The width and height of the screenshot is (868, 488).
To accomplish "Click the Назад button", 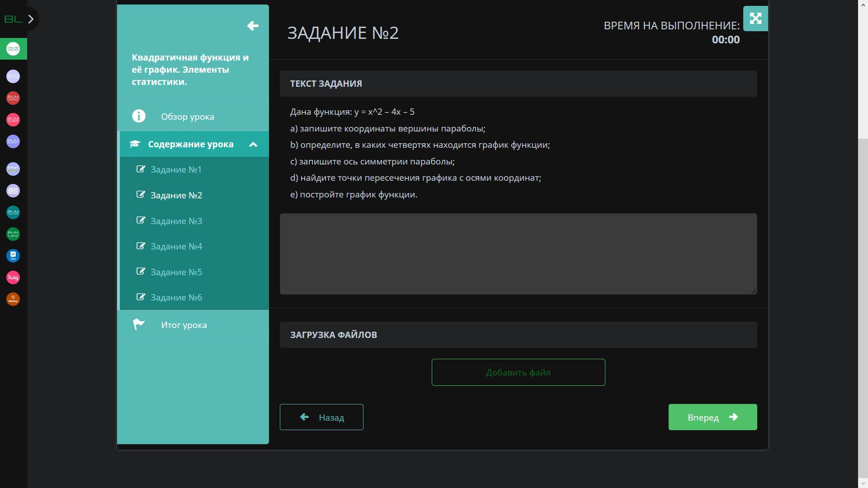I will coord(321,417).
